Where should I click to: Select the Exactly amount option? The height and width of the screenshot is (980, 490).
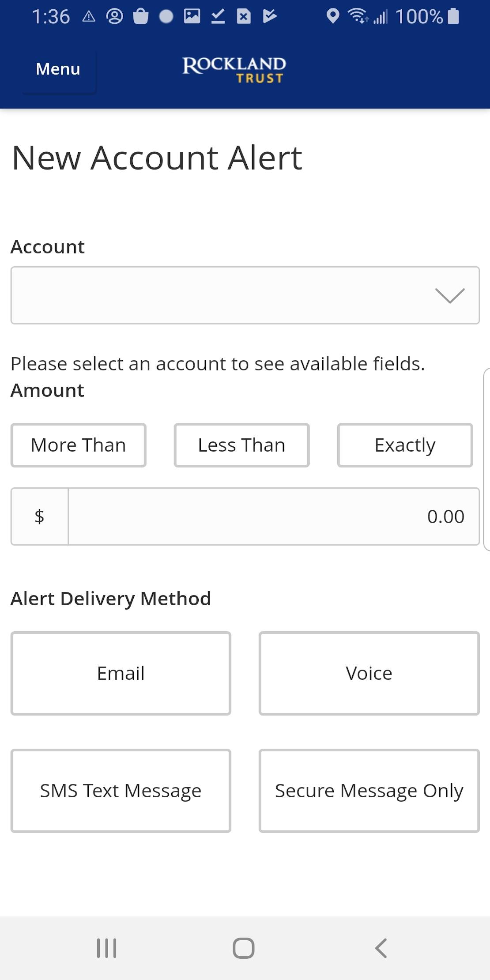(405, 445)
